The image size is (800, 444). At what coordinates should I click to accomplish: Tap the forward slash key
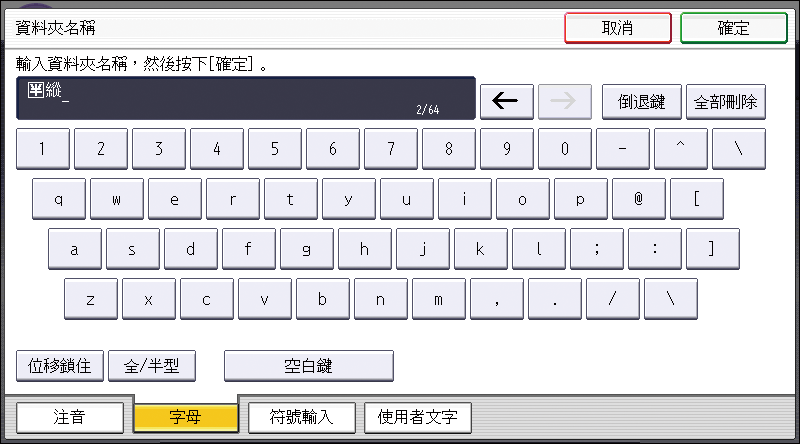[x=612, y=299]
